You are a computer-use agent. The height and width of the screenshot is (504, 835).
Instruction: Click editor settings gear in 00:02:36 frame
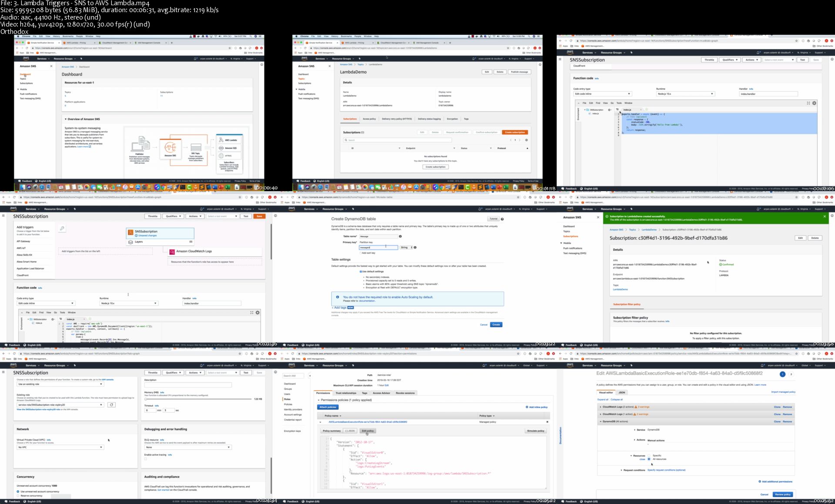point(257,312)
